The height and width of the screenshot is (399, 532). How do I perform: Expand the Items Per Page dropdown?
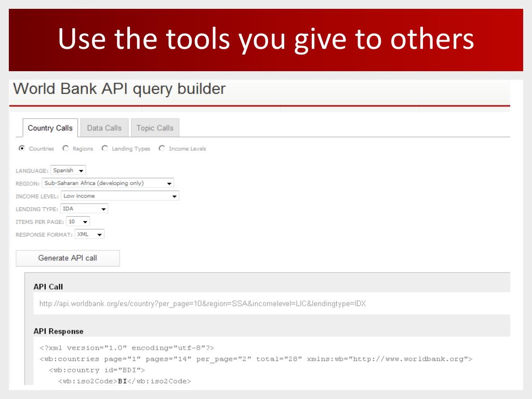point(78,221)
